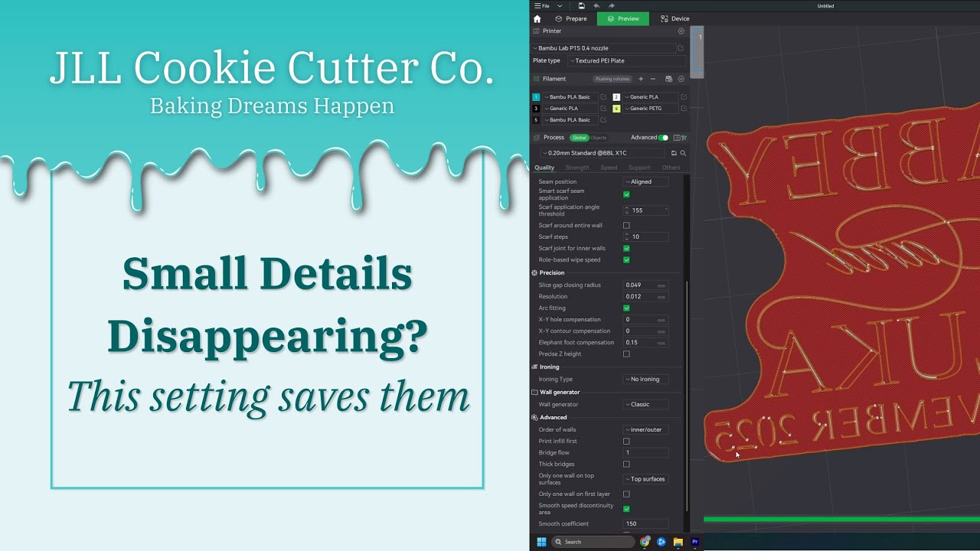The image size is (980, 551).
Task: Click the Scarf steps value field
Action: [647, 237]
